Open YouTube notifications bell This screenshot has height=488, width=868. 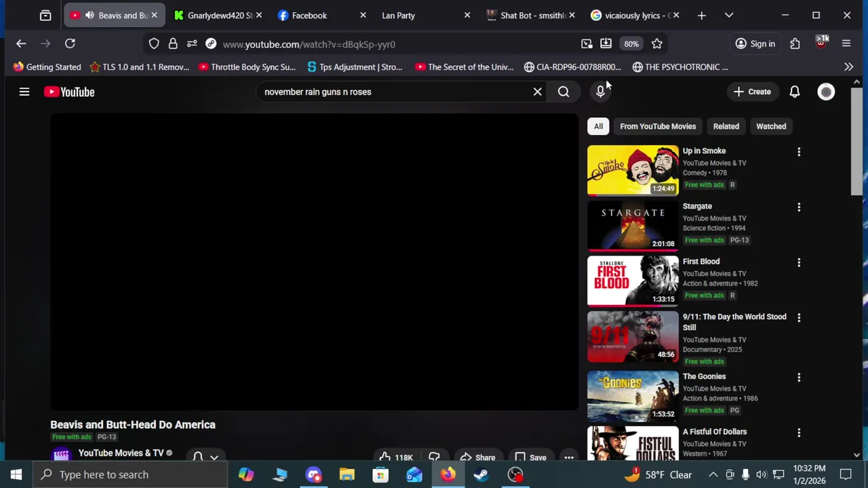click(x=794, y=91)
